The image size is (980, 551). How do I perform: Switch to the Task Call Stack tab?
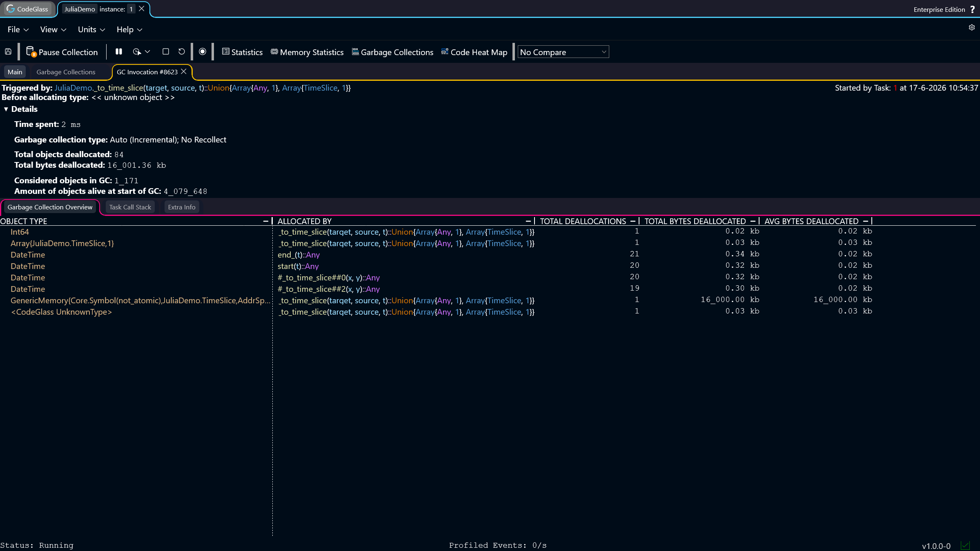pyautogui.click(x=130, y=207)
